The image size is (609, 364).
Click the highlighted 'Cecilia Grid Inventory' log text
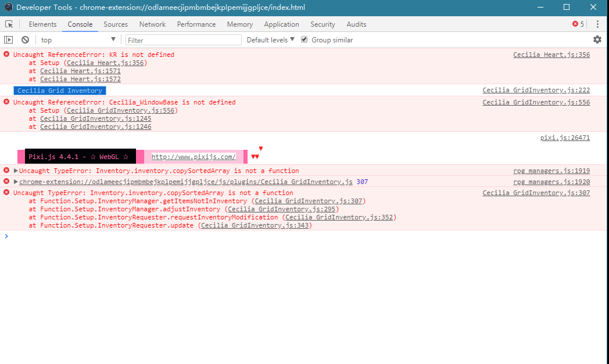pyautogui.click(x=60, y=91)
